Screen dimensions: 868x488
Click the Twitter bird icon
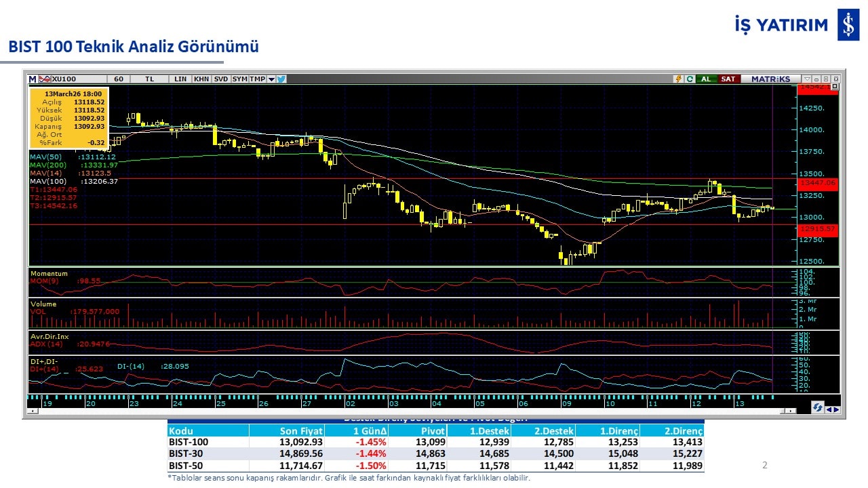point(281,79)
